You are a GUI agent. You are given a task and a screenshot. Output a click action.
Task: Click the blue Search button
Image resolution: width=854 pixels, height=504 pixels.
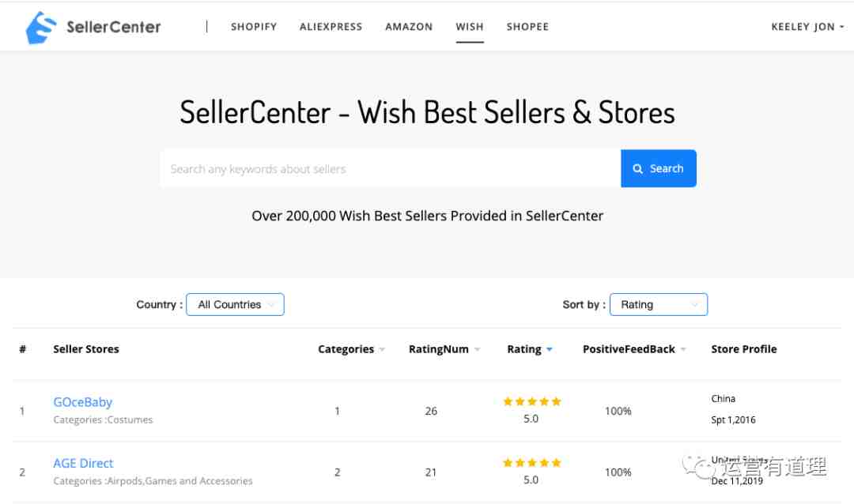(659, 169)
